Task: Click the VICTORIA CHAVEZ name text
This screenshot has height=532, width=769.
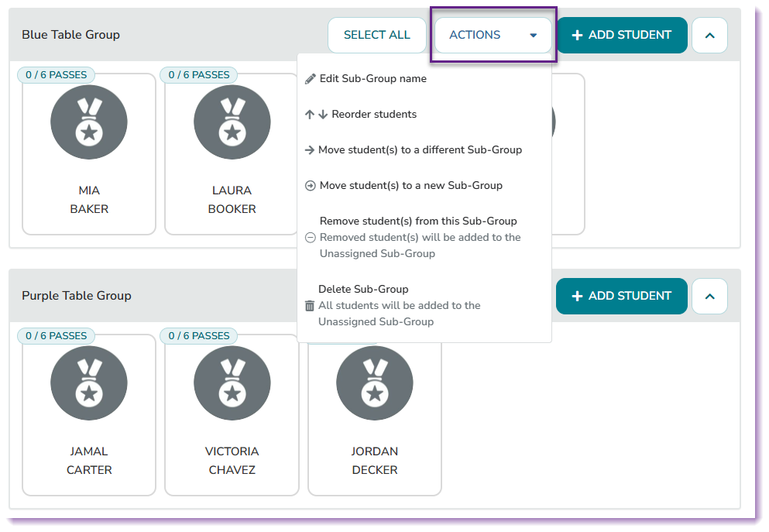Action: click(232, 461)
